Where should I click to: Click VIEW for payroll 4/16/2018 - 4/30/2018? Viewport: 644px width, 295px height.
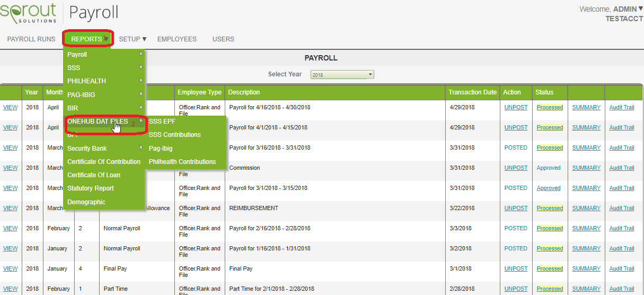click(10, 107)
